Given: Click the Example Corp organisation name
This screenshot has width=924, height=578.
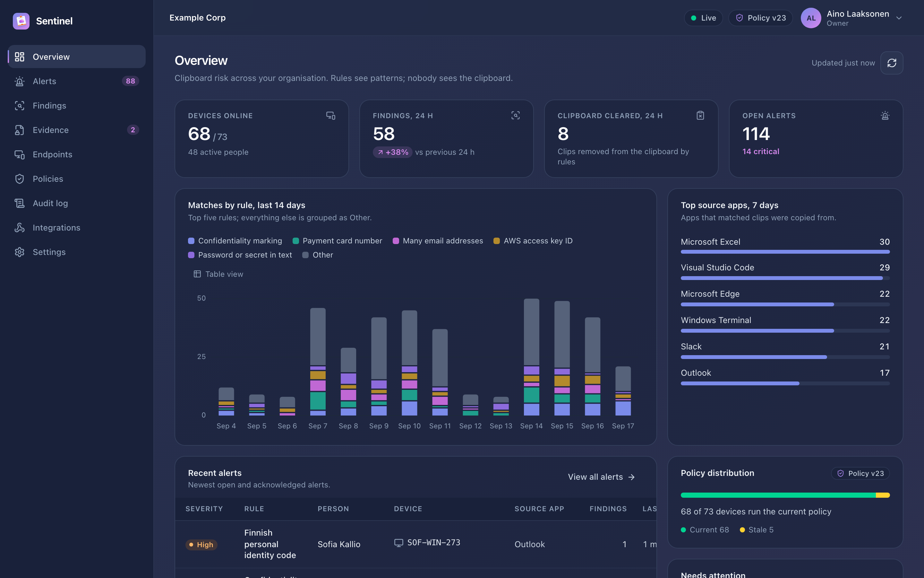Looking at the screenshot, I should click(197, 18).
